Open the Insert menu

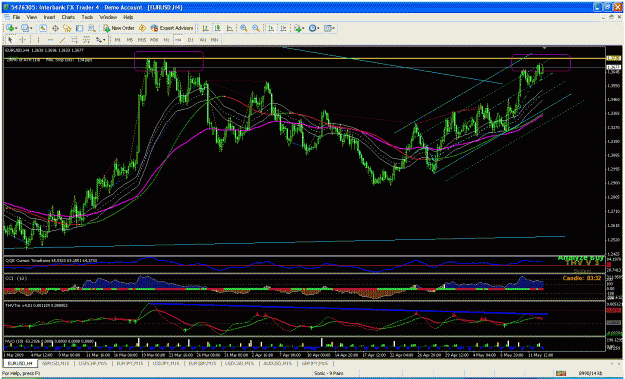tap(49, 18)
